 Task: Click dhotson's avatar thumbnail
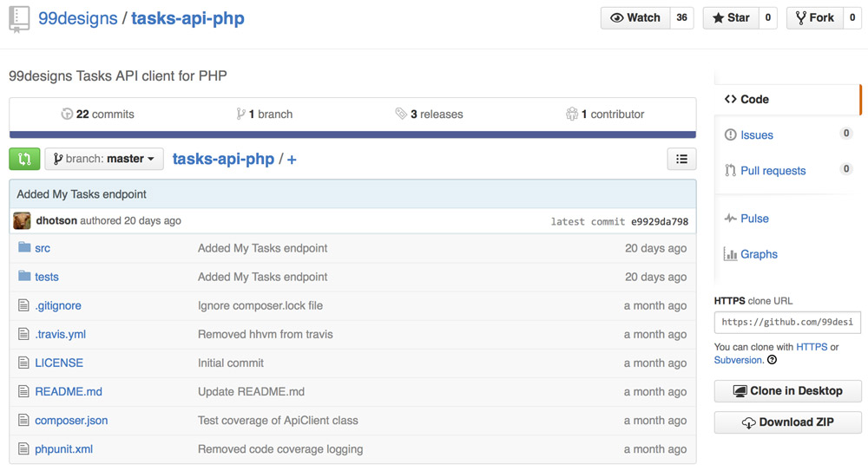coord(22,221)
